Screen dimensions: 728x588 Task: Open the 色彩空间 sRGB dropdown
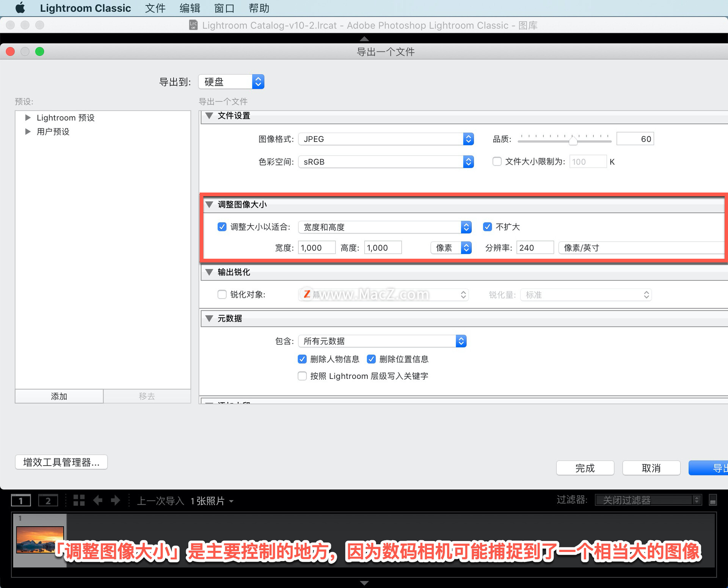click(386, 162)
